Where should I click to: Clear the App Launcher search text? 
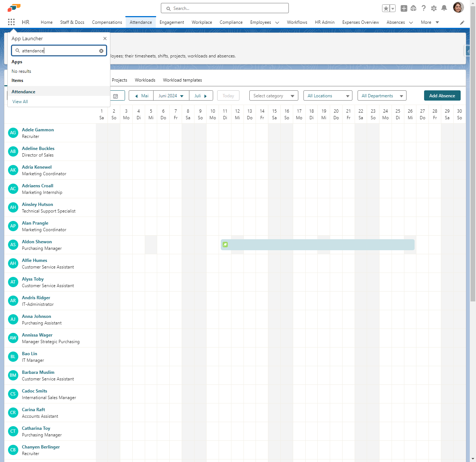tap(101, 51)
